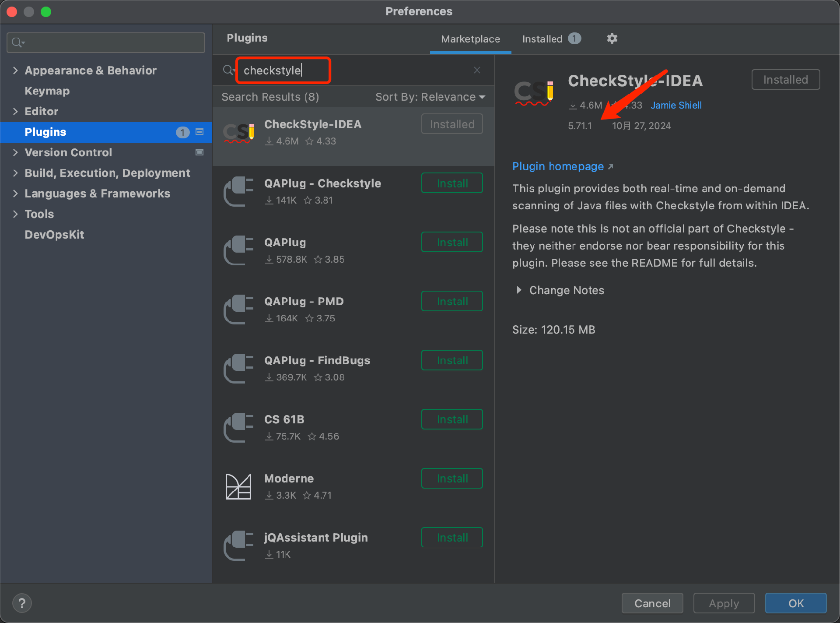Click the Apply button
The image size is (840, 623).
(x=724, y=603)
